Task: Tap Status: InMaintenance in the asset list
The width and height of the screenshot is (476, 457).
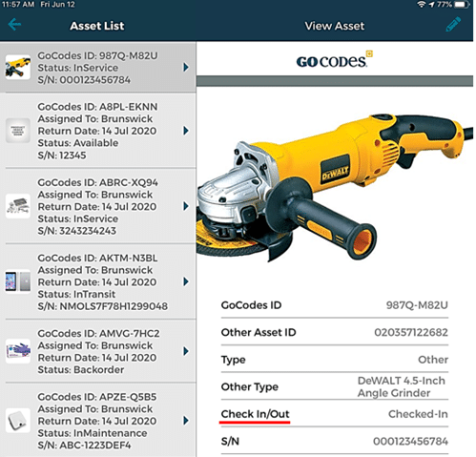Action: [93, 433]
